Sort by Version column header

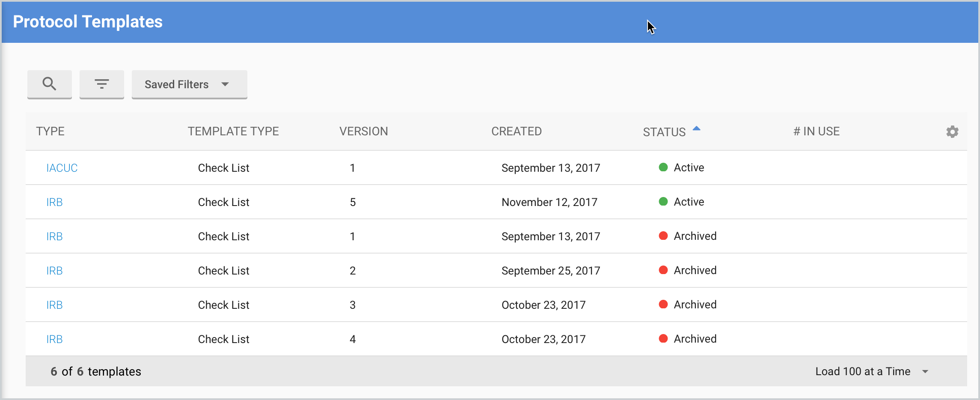point(363,131)
